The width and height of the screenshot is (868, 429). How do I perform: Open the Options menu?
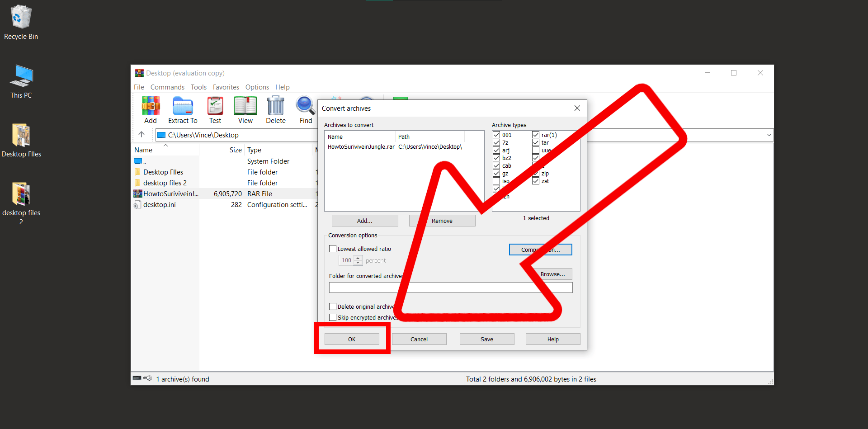pos(257,87)
